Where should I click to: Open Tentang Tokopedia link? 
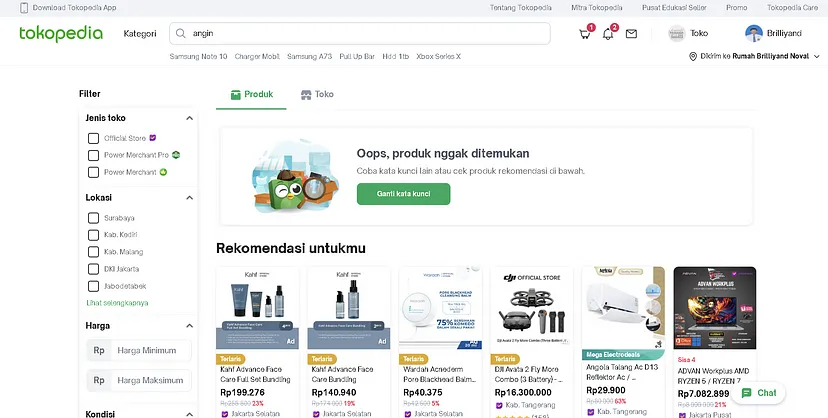[x=521, y=7]
